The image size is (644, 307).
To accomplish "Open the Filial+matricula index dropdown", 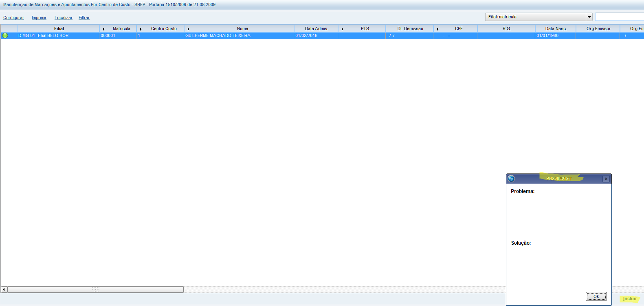I will coord(589,17).
